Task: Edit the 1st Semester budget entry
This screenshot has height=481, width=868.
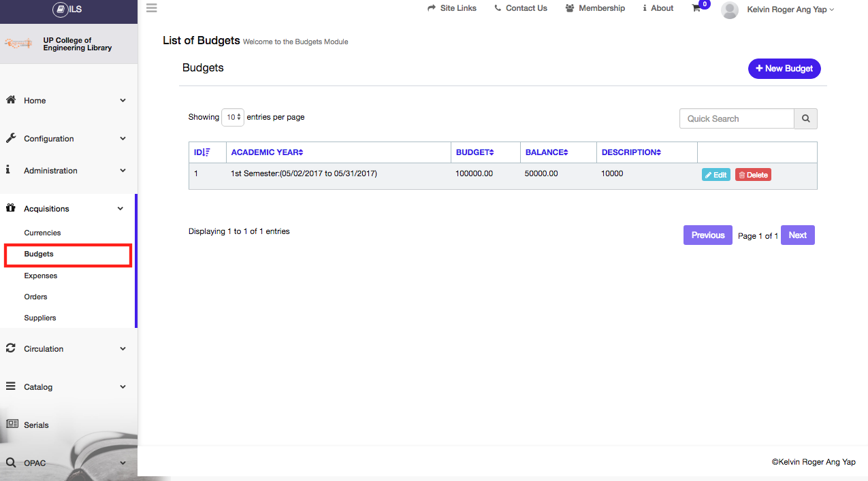Action: pos(716,175)
